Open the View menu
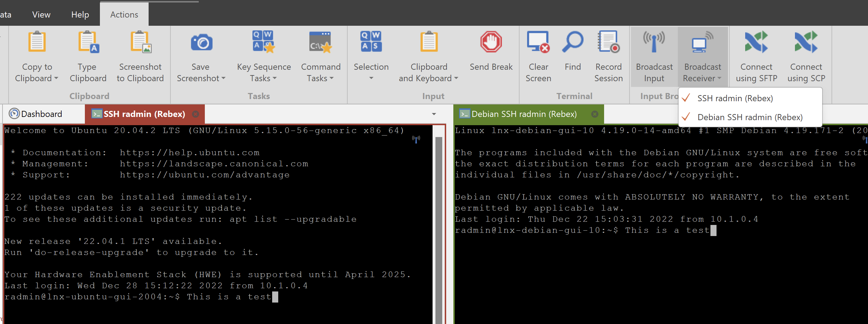This screenshot has height=324, width=868. click(41, 15)
